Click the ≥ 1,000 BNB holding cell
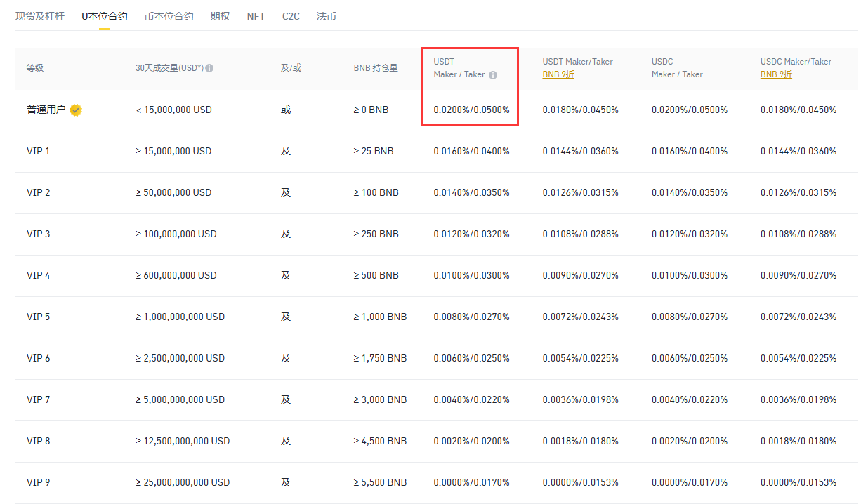 [381, 317]
